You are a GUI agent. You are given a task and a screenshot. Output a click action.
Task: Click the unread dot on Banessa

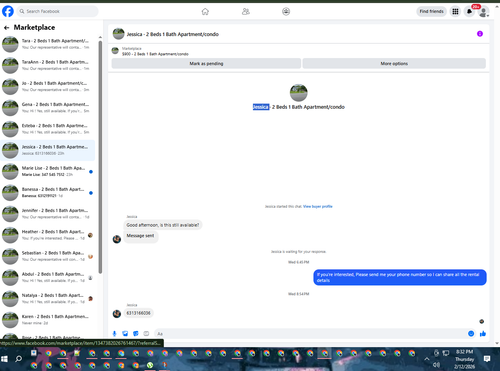click(91, 193)
